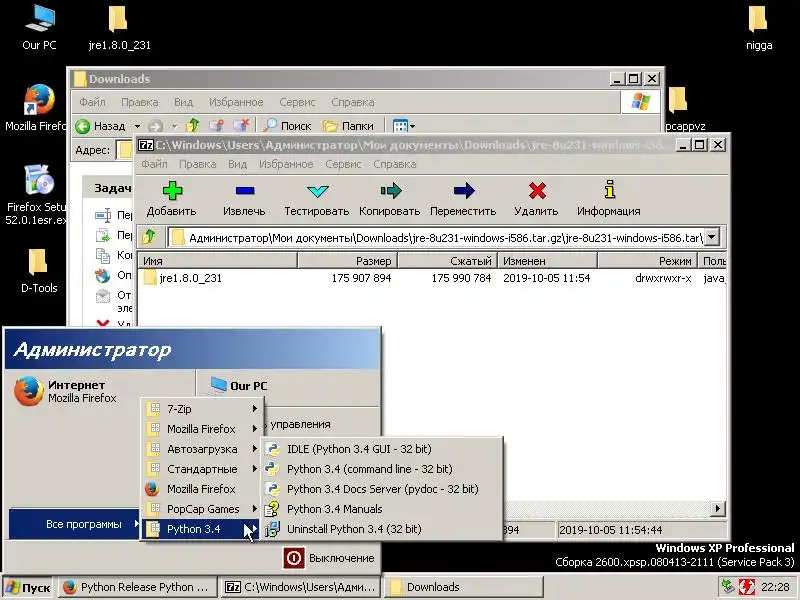Sort by Сжатый column header
800x600 pixels.
[x=447, y=261]
